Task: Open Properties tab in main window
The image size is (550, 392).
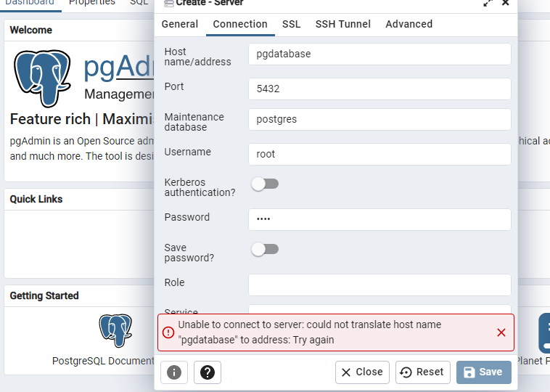Action: (x=92, y=4)
